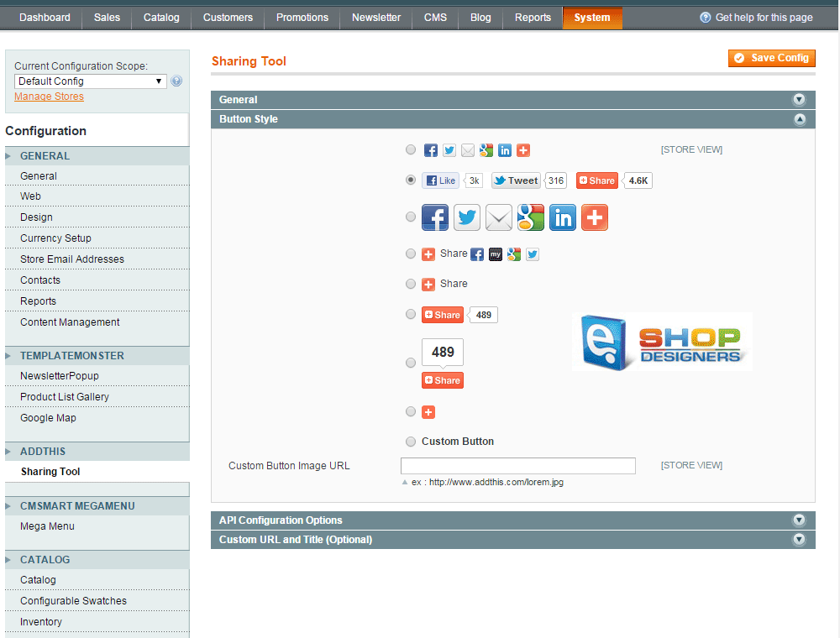840x638 pixels.
Task: Click the Save Config button
Action: [x=772, y=58]
